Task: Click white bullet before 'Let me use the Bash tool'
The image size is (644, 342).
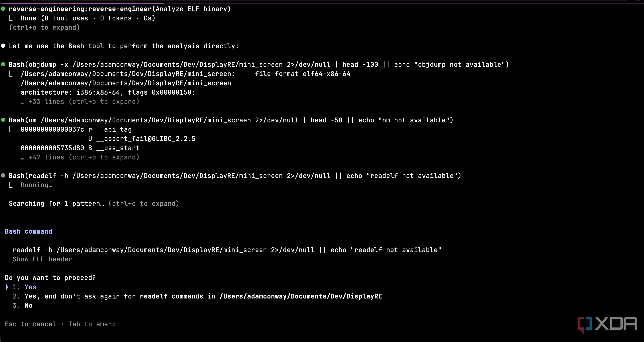Action: 3,46
